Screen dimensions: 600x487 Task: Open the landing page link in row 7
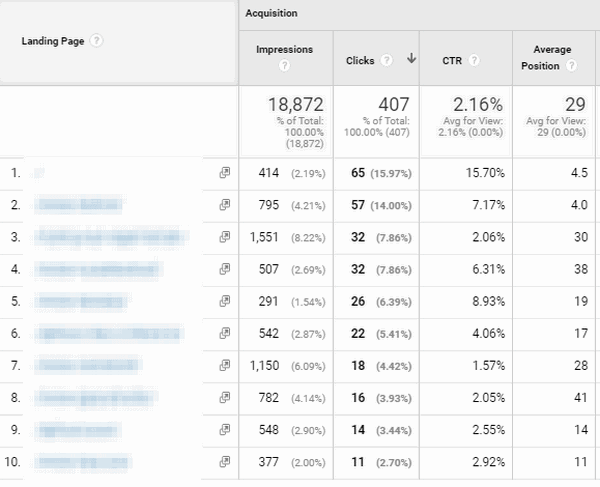point(88,366)
